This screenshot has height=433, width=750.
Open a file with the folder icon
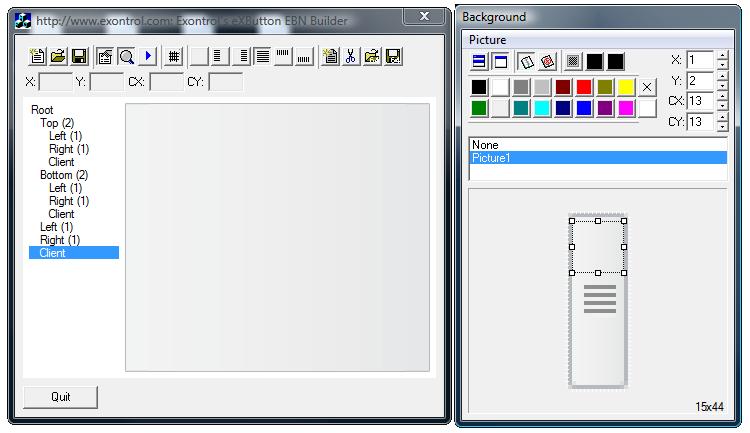pos(58,57)
